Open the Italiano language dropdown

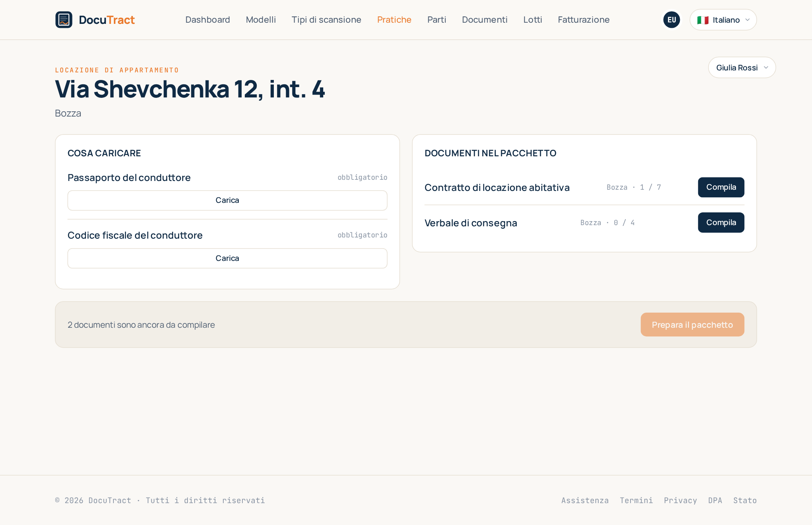[723, 20]
